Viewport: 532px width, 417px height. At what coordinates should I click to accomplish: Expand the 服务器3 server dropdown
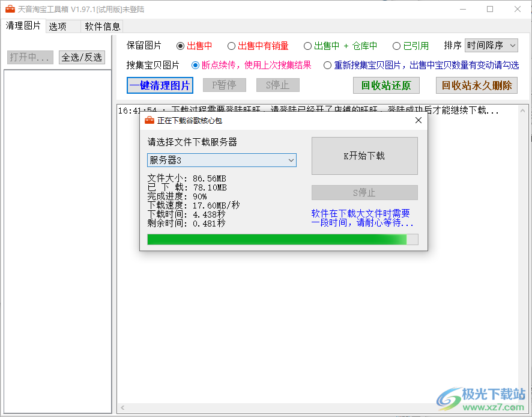222,160
